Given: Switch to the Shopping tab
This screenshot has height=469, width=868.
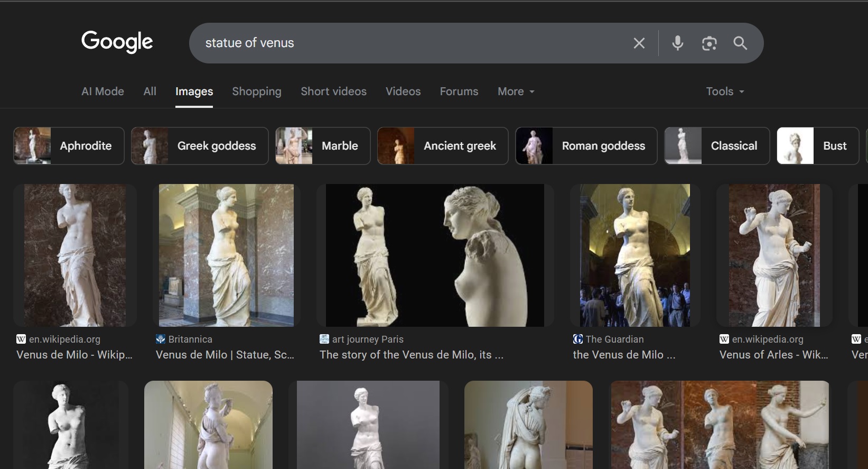Looking at the screenshot, I should [257, 91].
